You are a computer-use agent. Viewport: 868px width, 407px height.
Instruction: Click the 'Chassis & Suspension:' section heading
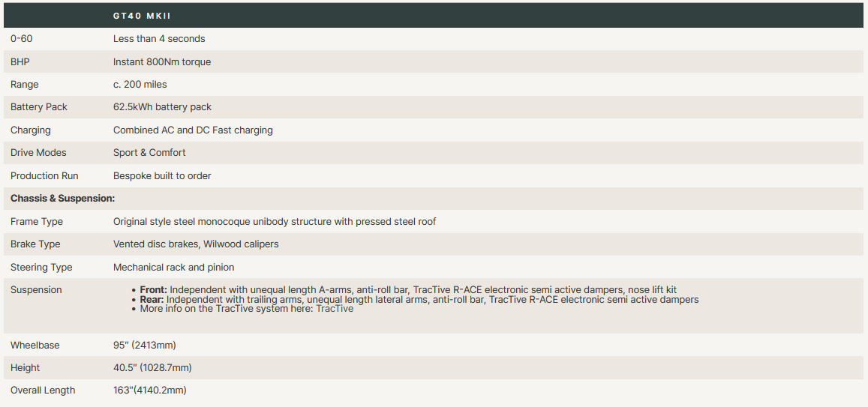pos(62,199)
